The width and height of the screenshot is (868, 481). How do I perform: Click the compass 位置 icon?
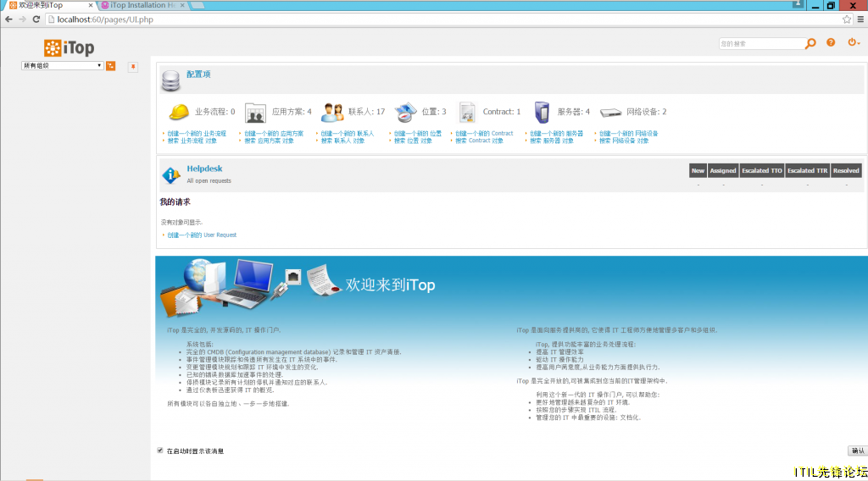click(405, 113)
